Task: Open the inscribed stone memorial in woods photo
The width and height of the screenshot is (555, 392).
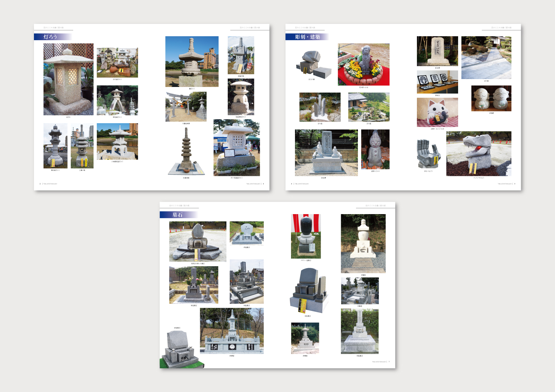Action: click(437, 51)
